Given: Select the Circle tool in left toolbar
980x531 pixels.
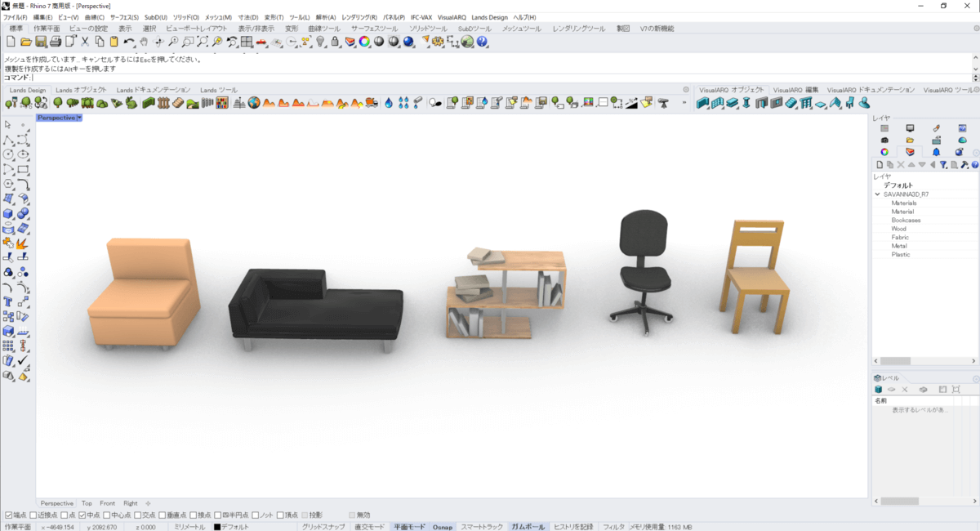Looking at the screenshot, I should pos(8,154).
